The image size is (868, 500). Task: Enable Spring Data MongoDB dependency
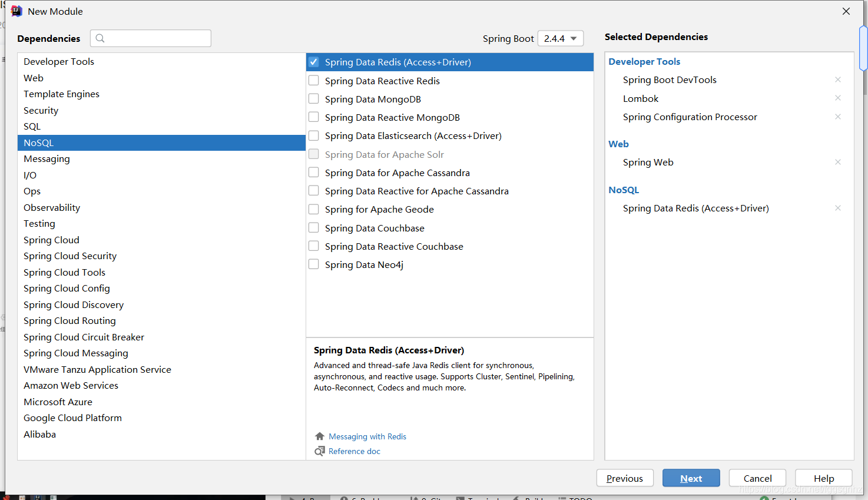tap(314, 98)
